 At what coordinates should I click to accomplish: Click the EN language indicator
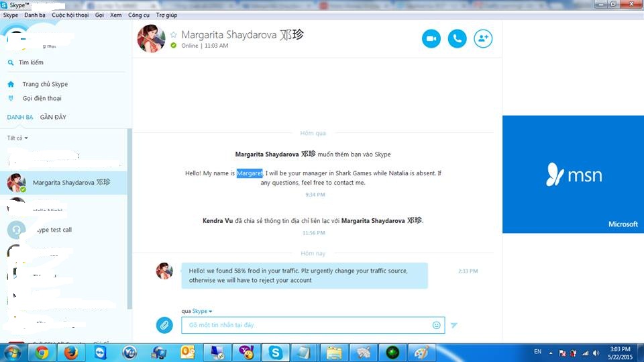537,352
